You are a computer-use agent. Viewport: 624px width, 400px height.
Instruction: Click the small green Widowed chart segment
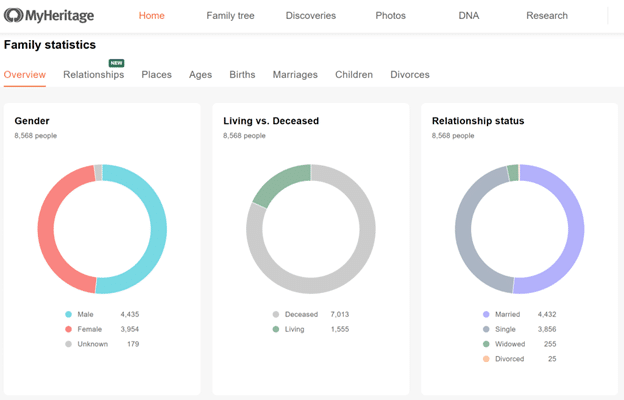[x=513, y=173]
